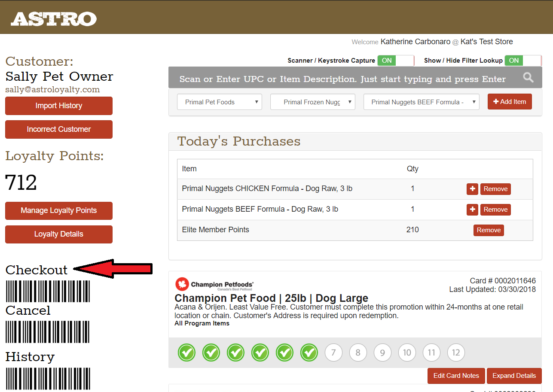Open the Primal Frozen Nuggets category dropdown

point(313,102)
